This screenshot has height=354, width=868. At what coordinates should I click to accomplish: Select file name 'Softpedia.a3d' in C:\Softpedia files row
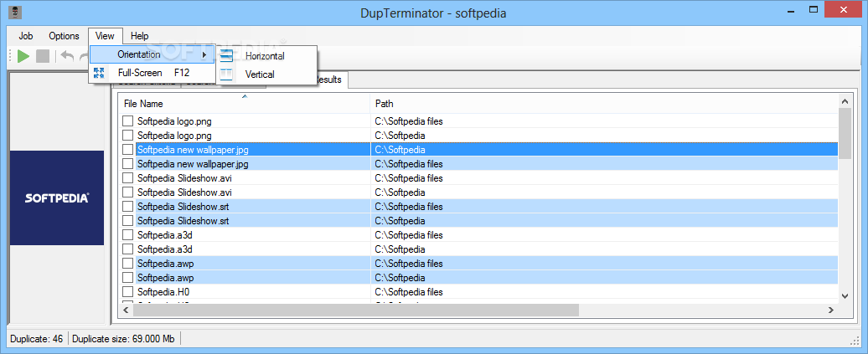pyautogui.click(x=165, y=235)
